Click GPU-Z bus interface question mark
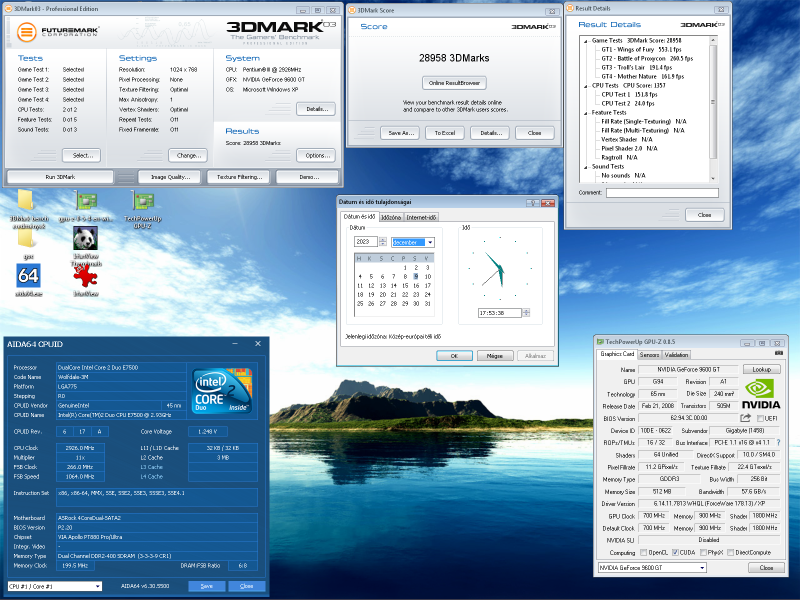This screenshot has width=800, height=600. [x=778, y=442]
